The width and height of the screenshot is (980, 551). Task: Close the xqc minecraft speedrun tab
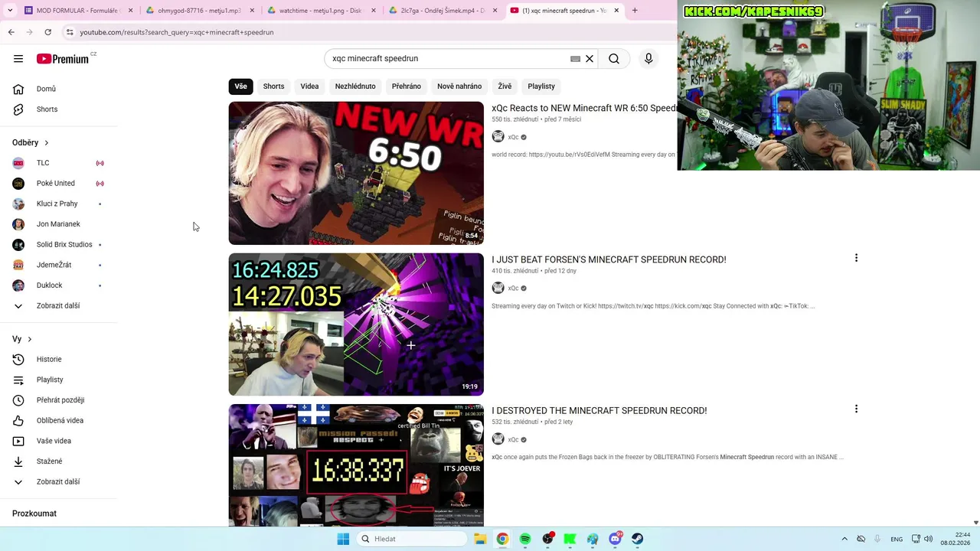click(616, 11)
